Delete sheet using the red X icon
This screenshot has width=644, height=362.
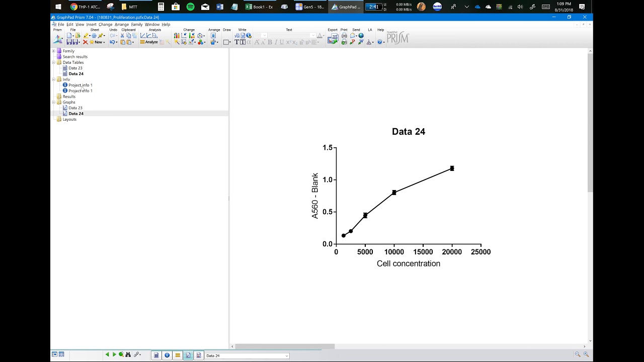click(85, 42)
